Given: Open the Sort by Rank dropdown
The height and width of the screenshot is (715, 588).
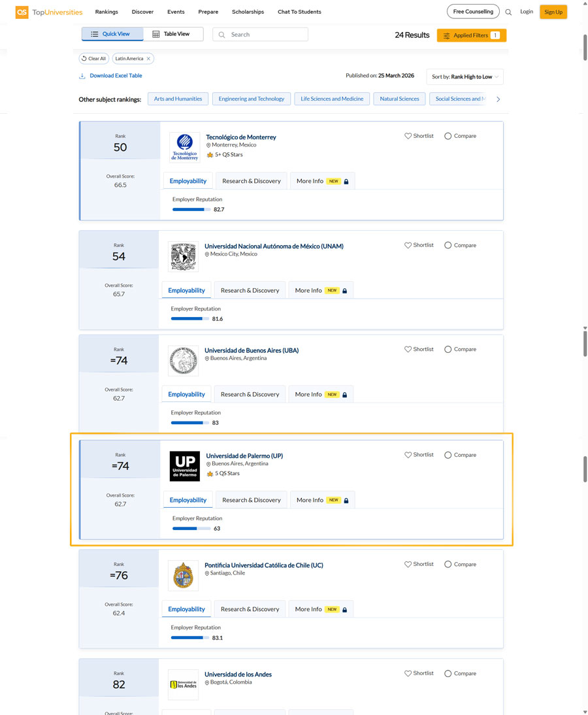Looking at the screenshot, I should tap(465, 77).
